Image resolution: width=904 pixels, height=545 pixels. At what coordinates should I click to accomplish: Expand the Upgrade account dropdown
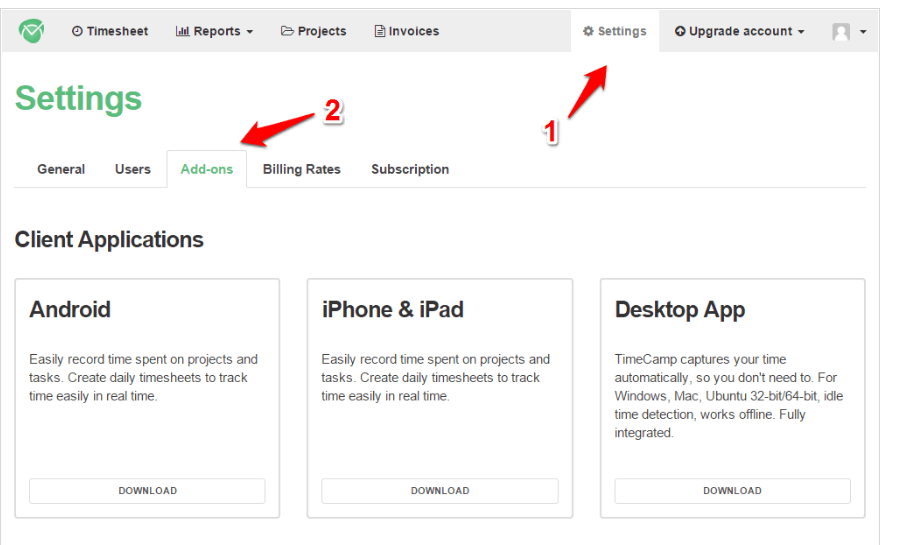coord(740,31)
